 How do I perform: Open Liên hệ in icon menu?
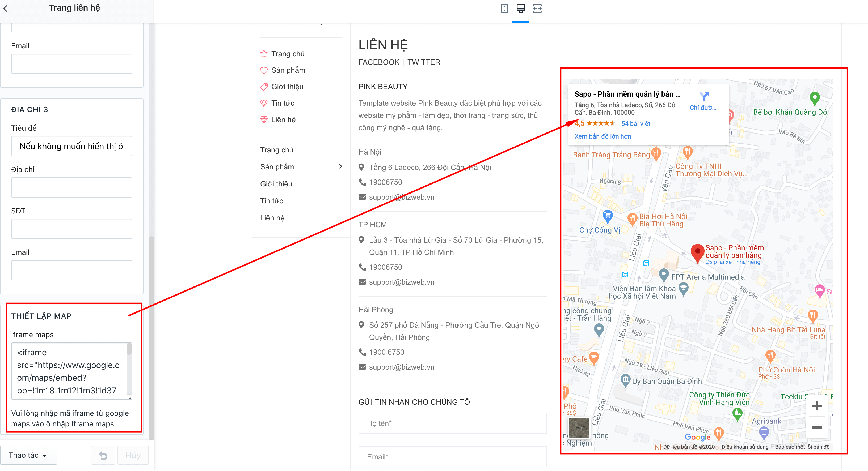click(x=283, y=120)
